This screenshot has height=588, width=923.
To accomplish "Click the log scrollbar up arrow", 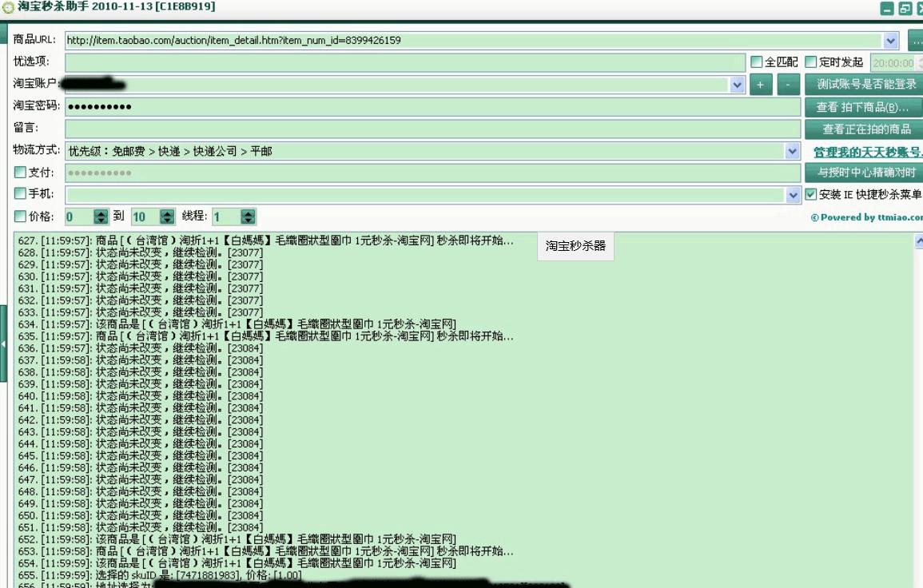I will click(919, 241).
